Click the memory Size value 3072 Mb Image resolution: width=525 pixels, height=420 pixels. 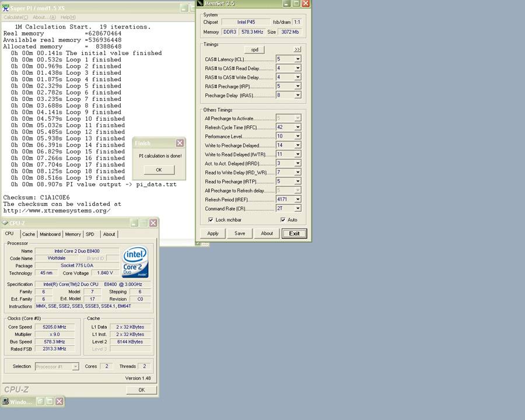(290, 32)
